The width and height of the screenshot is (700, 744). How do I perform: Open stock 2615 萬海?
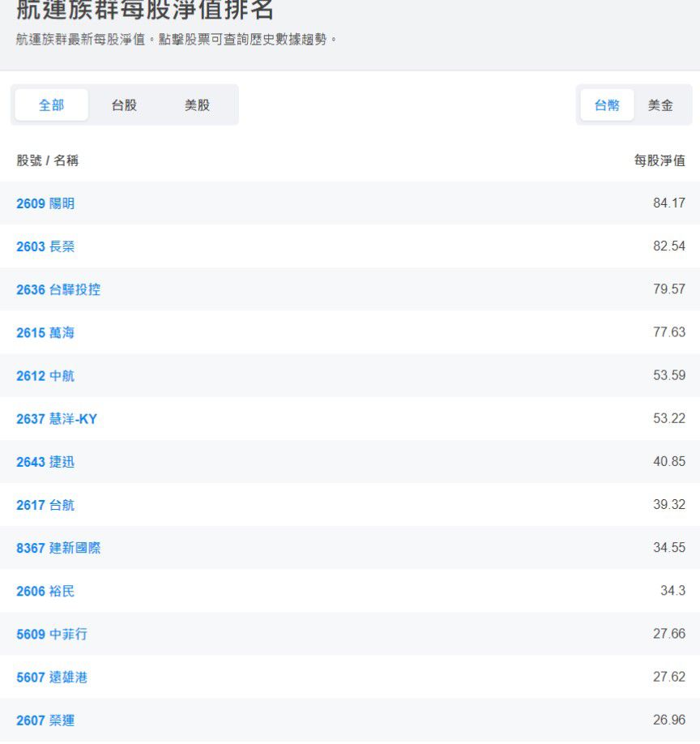point(45,333)
